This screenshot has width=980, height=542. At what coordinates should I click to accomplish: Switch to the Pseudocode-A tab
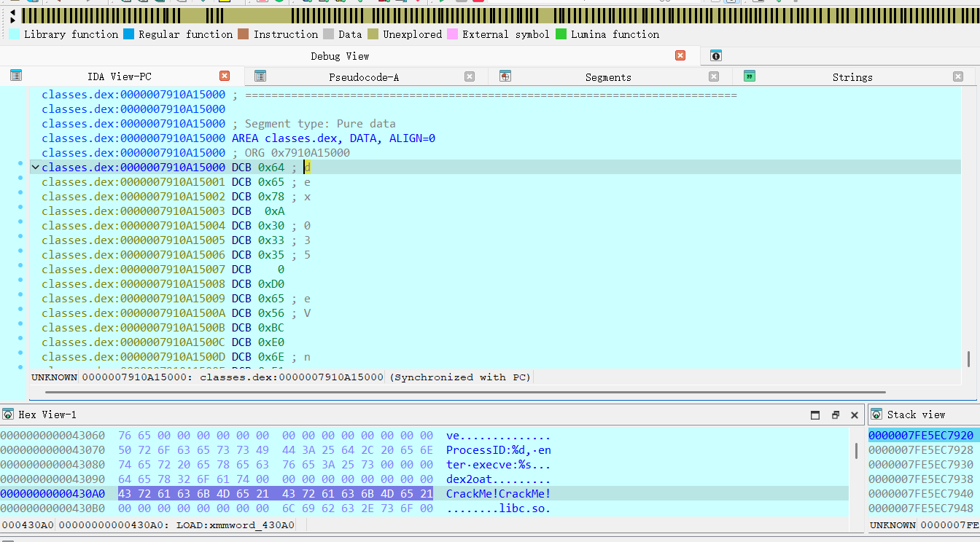[363, 77]
